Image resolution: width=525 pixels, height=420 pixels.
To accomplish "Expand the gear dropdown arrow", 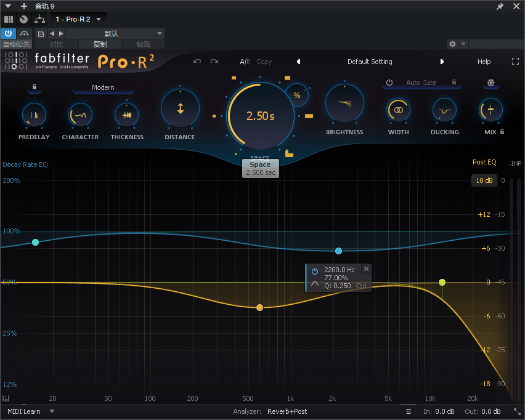I will click(463, 44).
